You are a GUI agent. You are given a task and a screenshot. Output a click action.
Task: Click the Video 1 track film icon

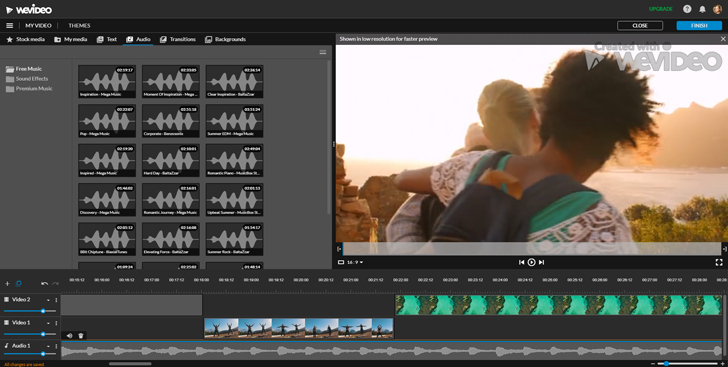click(x=6, y=322)
